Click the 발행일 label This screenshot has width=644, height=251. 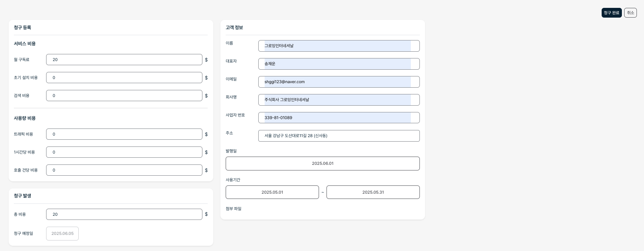231,151
